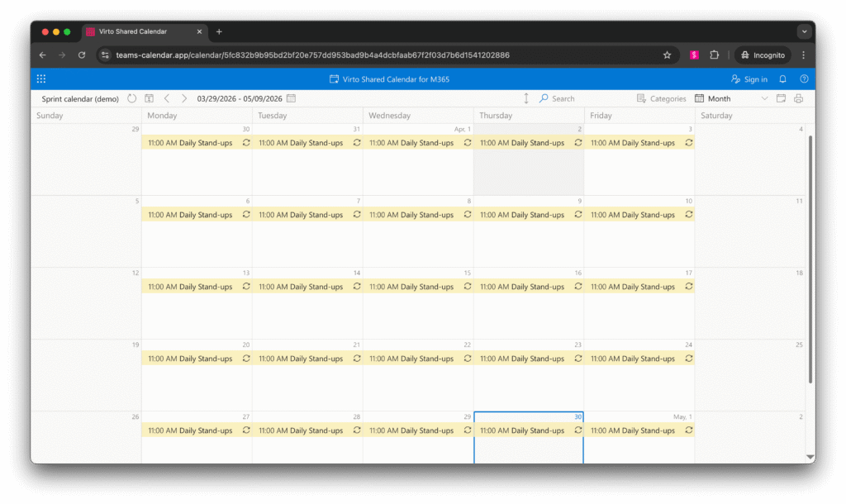
Task: Open a new browser tab
Action: click(x=219, y=32)
